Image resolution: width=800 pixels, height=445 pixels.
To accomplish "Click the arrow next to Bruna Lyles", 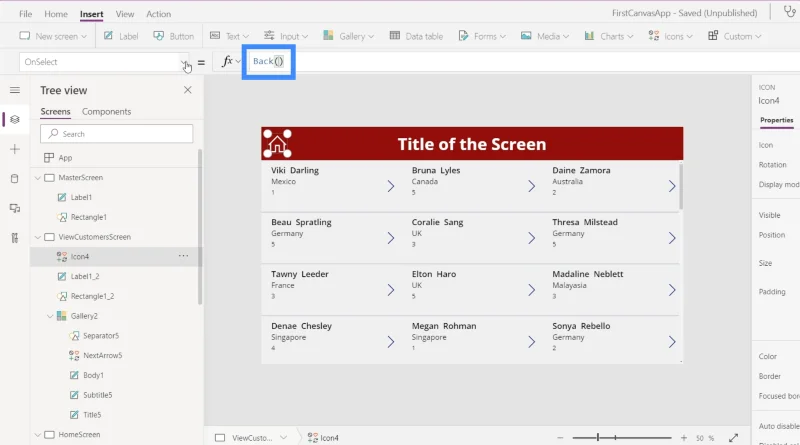I will click(532, 186).
